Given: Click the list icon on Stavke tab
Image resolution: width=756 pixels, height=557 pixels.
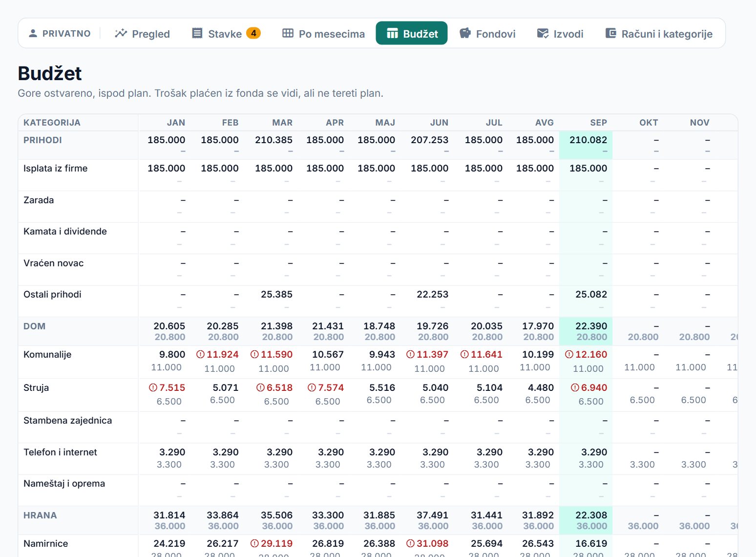Looking at the screenshot, I should tap(197, 33).
